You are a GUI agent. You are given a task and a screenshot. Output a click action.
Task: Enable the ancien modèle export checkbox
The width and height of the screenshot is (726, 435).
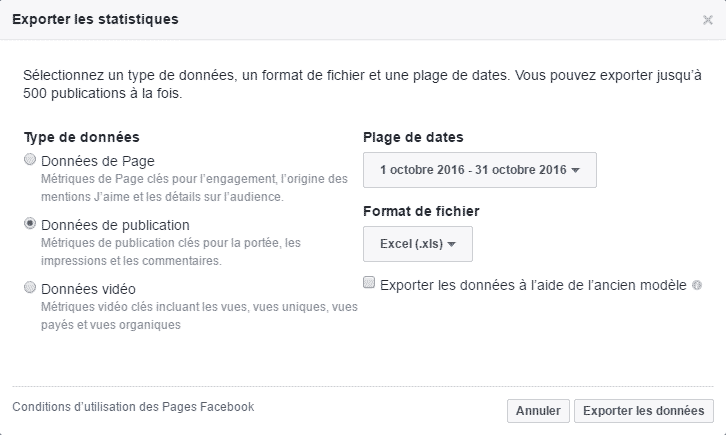(x=370, y=284)
